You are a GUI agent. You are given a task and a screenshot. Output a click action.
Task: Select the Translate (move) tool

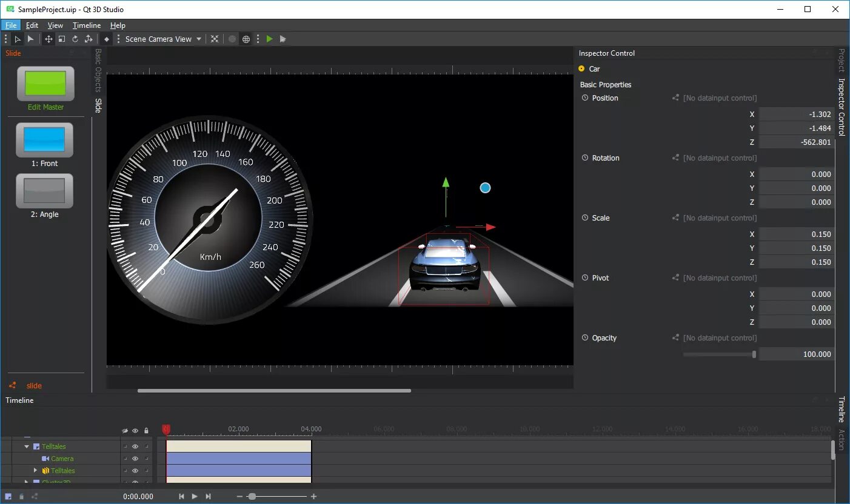coord(49,39)
